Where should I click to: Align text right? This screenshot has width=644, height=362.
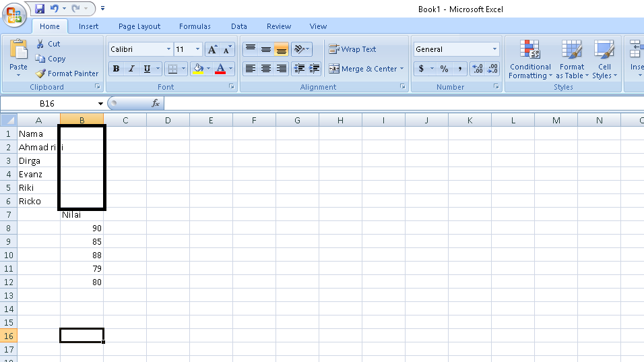[x=282, y=69]
